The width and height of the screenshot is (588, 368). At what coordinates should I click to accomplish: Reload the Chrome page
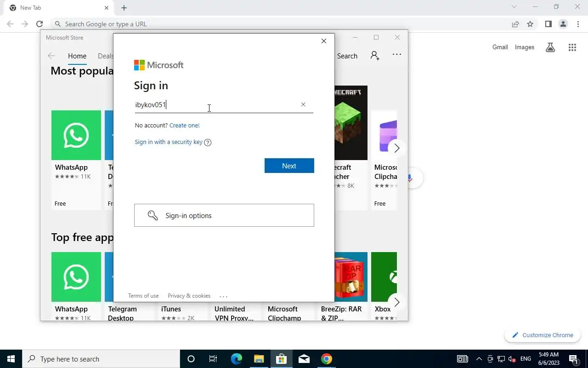(x=40, y=24)
